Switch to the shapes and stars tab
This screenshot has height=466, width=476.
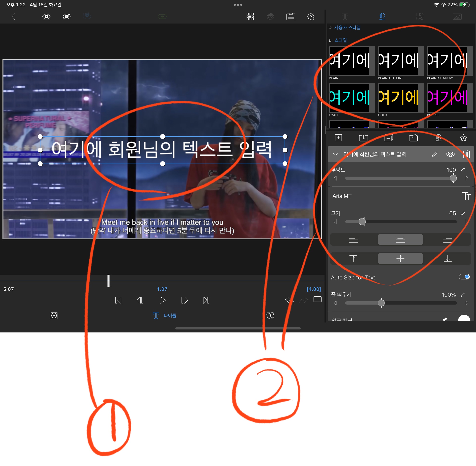click(x=419, y=16)
